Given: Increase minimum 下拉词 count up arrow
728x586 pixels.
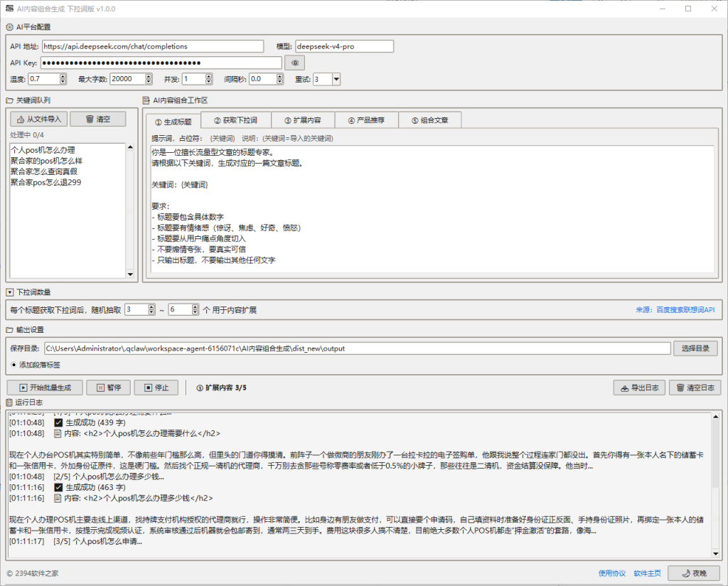Looking at the screenshot, I should [x=151, y=307].
